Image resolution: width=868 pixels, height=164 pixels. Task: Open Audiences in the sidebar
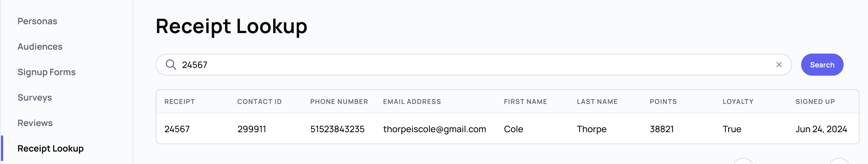pyautogui.click(x=40, y=46)
